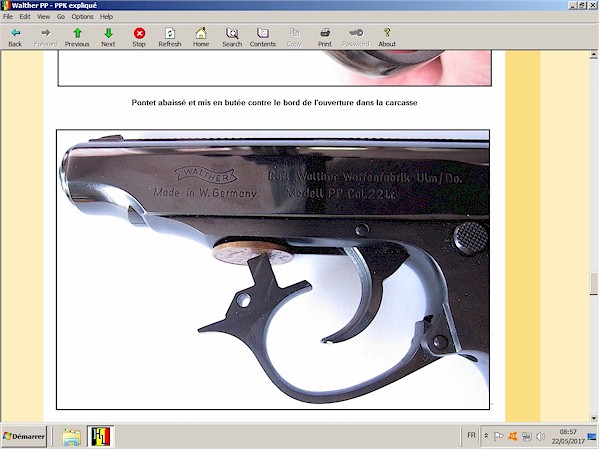Open the File menu

pyautogui.click(x=8, y=17)
